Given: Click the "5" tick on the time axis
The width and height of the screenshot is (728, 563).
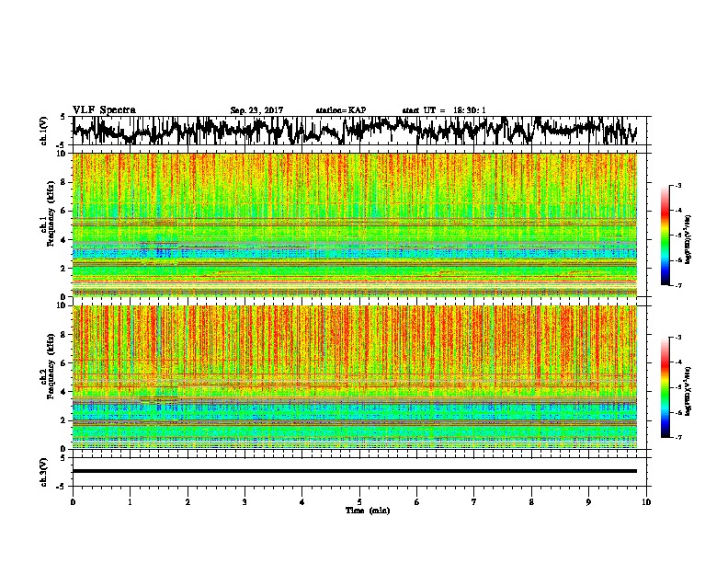Looking at the screenshot, I should click(x=359, y=502).
